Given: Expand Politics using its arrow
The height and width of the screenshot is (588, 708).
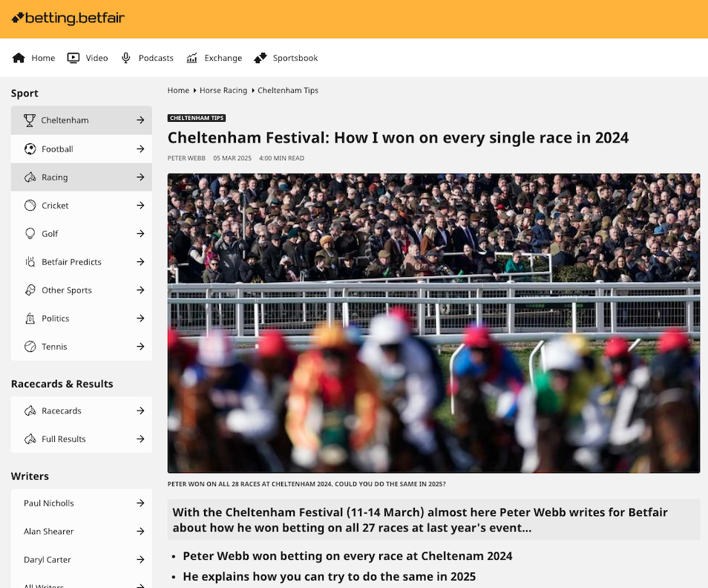Looking at the screenshot, I should 140,318.
